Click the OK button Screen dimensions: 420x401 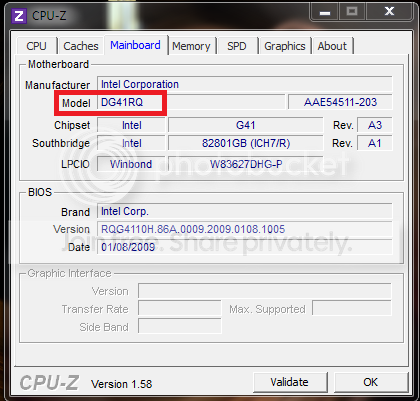click(x=371, y=382)
